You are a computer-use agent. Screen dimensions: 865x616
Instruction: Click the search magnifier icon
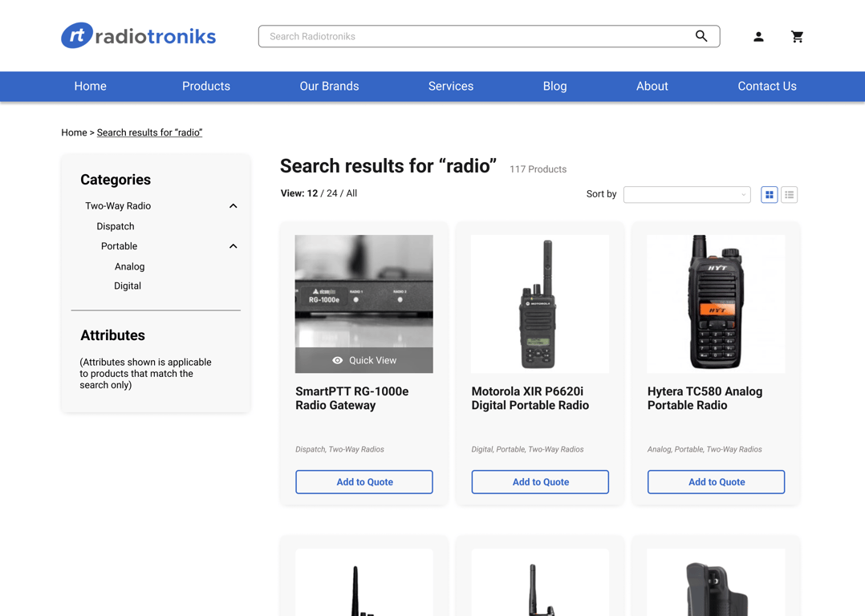701,36
